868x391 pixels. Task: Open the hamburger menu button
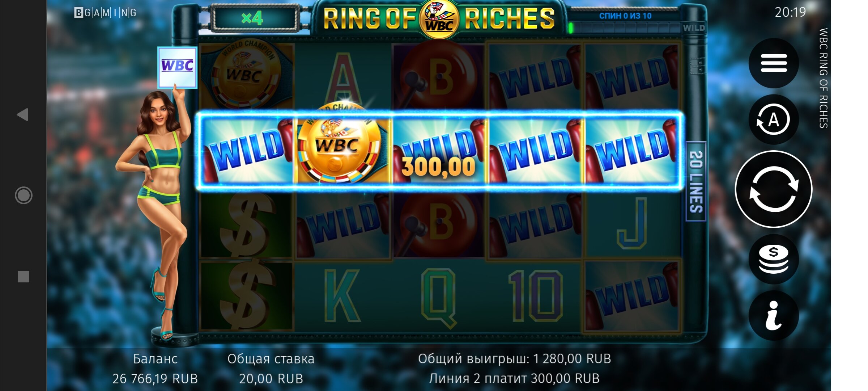[x=774, y=63]
